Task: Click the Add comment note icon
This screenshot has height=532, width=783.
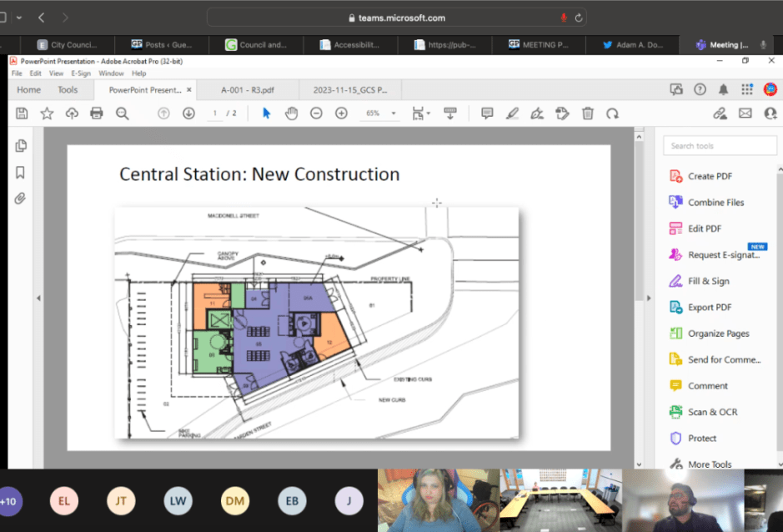Action: pyautogui.click(x=487, y=113)
